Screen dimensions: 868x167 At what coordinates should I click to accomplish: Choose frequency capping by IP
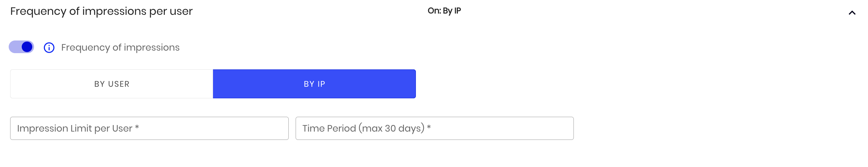(314, 84)
